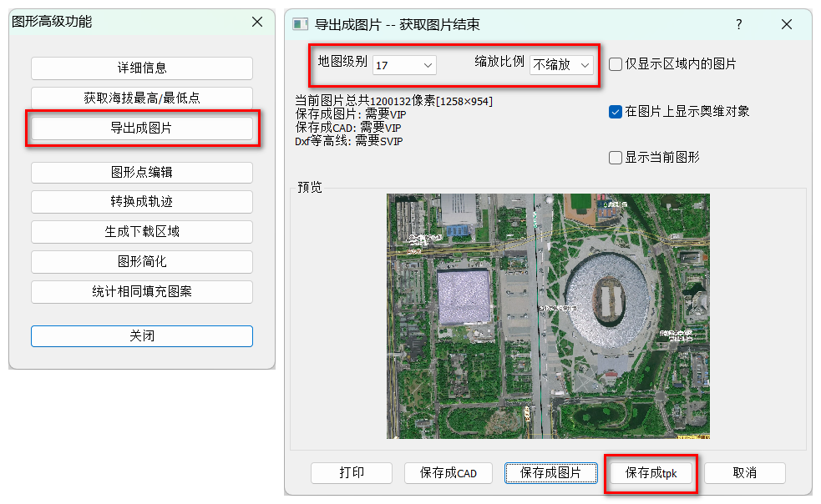Choose 导出成图片 in advanced functions
The width and height of the screenshot is (821, 504).
tap(142, 129)
